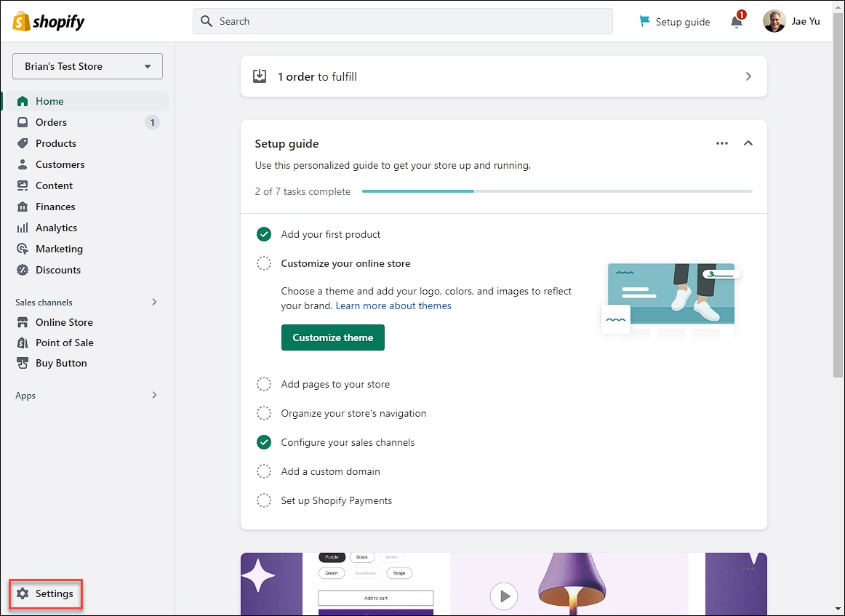Image resolution: width=845 pixels, height=616 pixels.
Task: Click the Marketing megaphone icon
Action: click(23, 249)
